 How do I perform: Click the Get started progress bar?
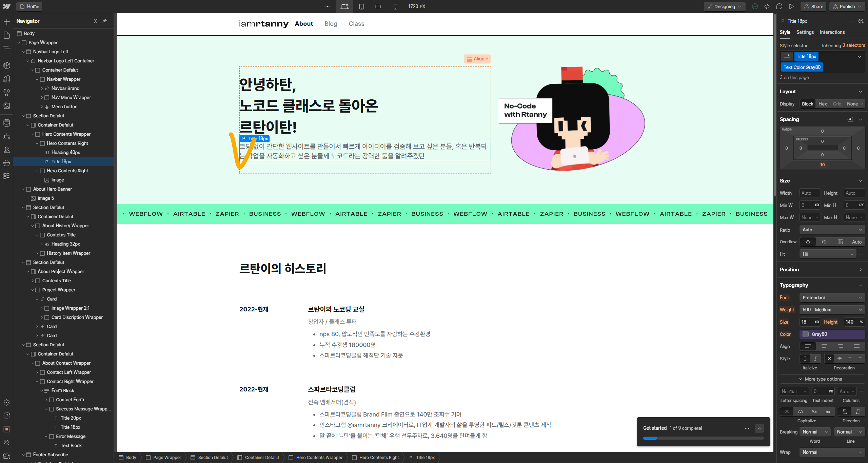703,438
